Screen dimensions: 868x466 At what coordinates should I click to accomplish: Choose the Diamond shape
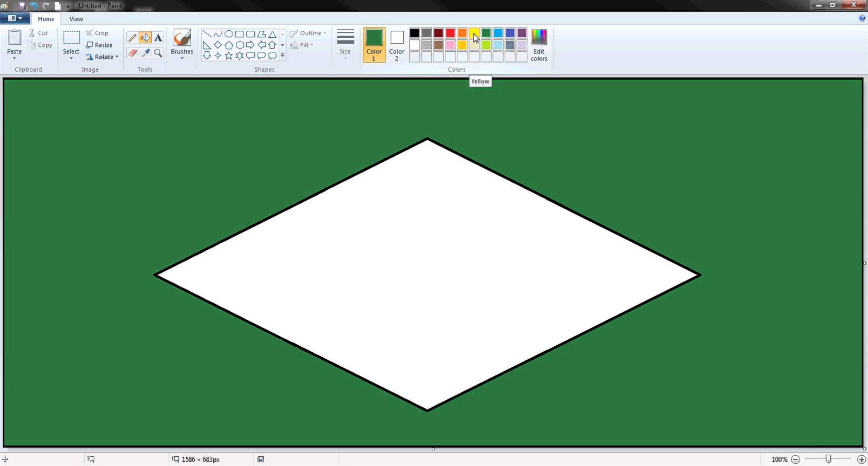[x=218, y=45]
